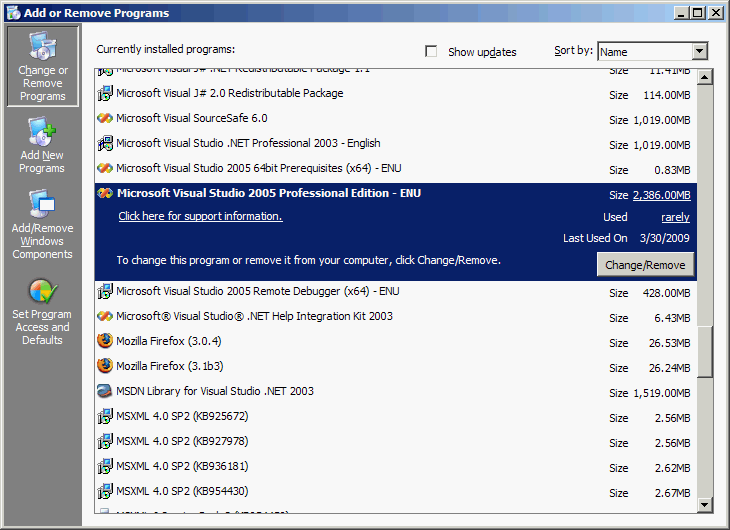Select Visual Studio 2005 64bit Prerequisites (x64) - ENU

point(395,169)
